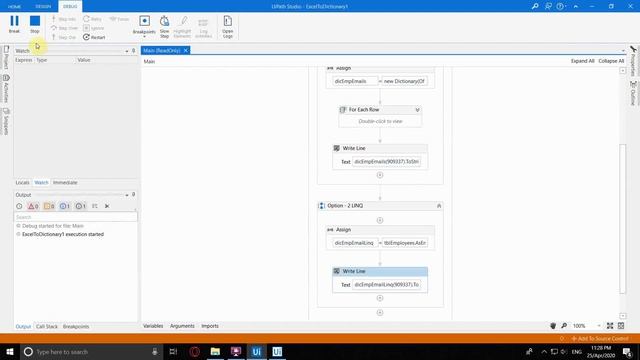Image resolution: width=640 pixels, height=360 pixels.
Task: Switch to the Locals tab
Action: 22,182
